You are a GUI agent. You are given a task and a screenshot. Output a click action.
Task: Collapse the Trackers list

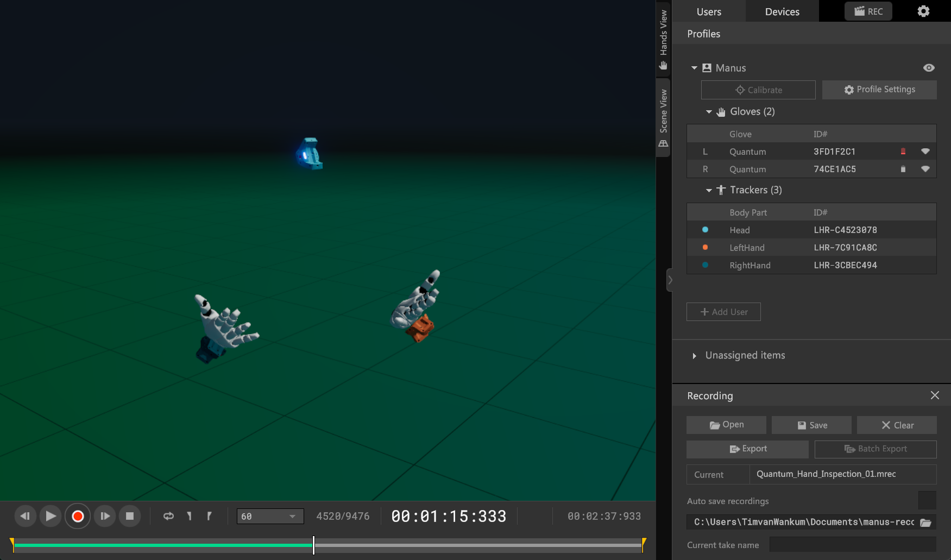(x=709, y=190)
